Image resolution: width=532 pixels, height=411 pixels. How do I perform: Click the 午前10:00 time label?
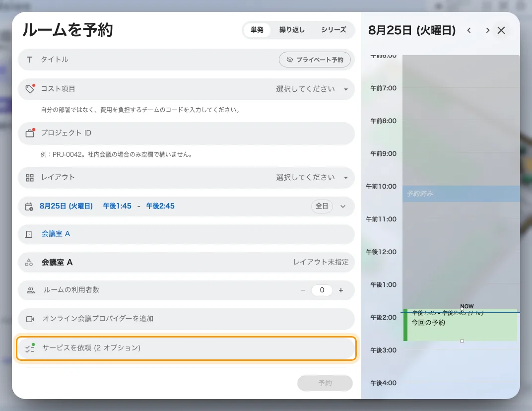click(x=381, y=186)
